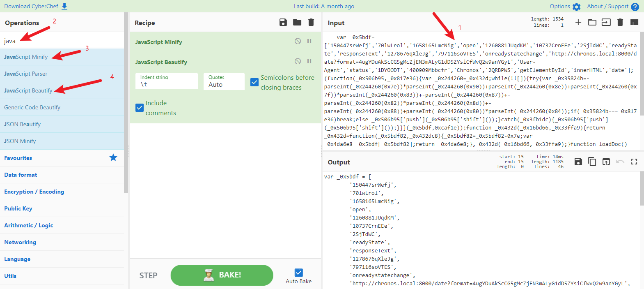Image resolution: width=644 pixels, height=289 pixels.
Task: Open file as input icon
Action: coord(606,22)
